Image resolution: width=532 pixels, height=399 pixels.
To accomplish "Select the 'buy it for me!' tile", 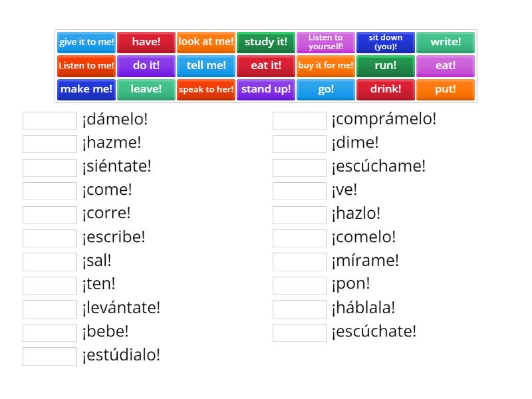I will coord(326,66).
